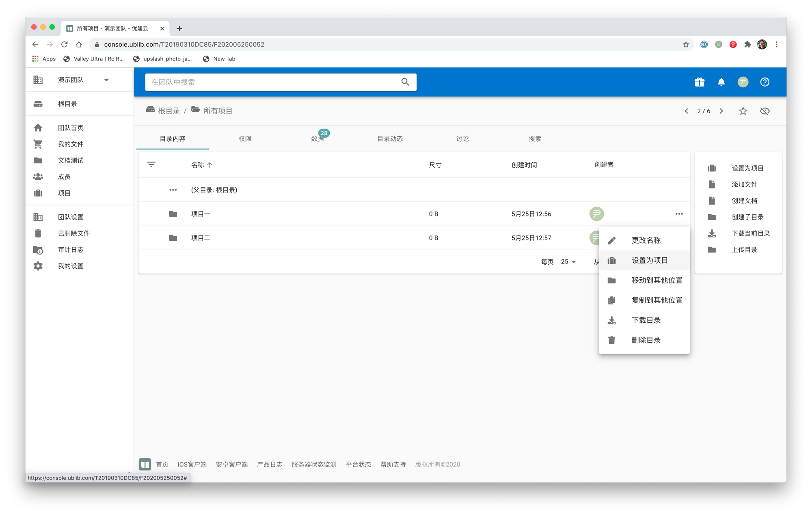This screenshot has height=516, width=812.
Task: Bookmark this page with the Chrome star
Action: pyautogui.click(x=686, y=44)
